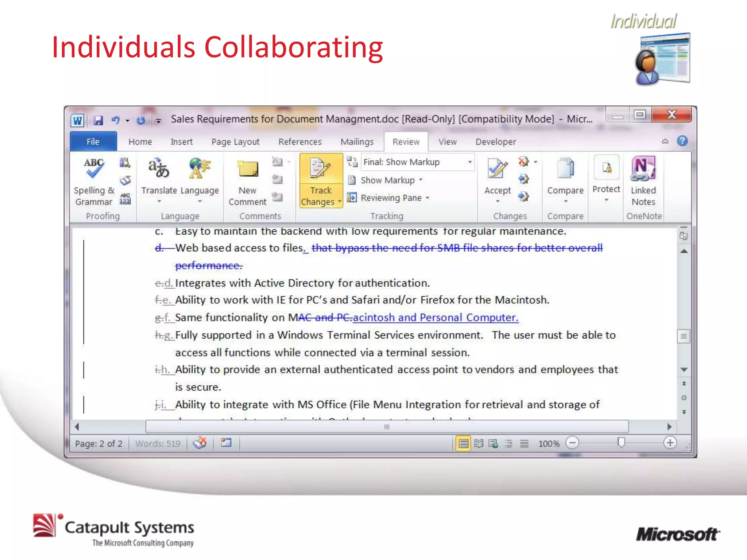Undo the last action
The image size is (747, 560).
[x=115, y=120]
